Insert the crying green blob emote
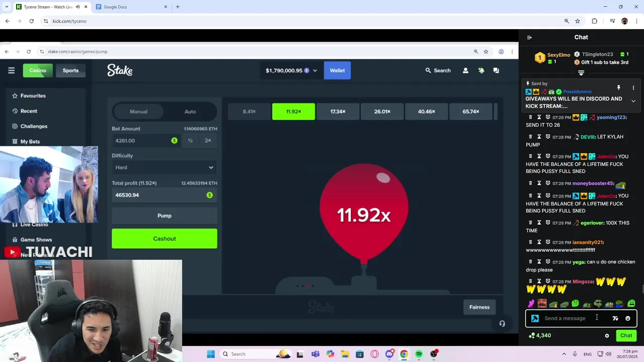 (631, 304)
